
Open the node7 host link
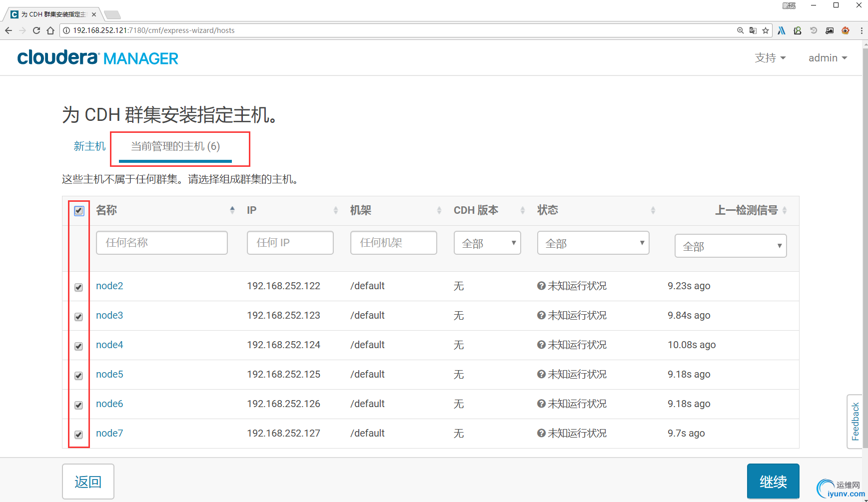point(109,433)
